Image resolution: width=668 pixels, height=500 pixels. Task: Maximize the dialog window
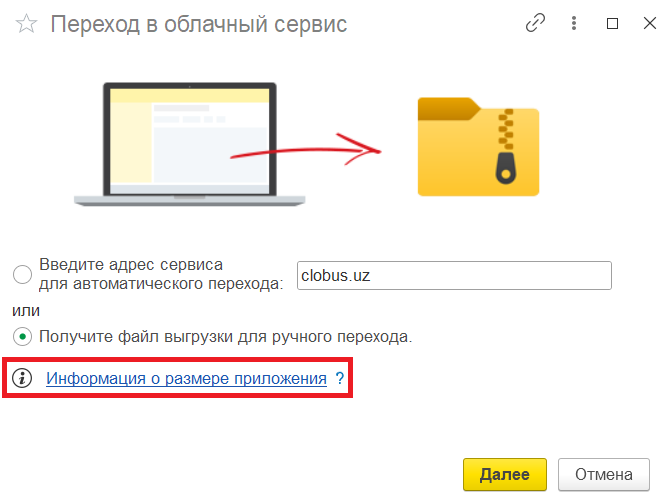click(x=613, y=24)
